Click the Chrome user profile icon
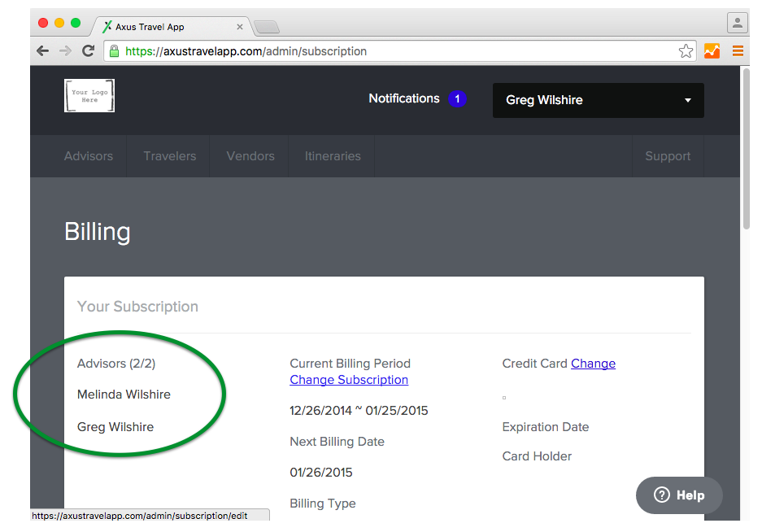Screen dimensions: 762x532 pos(738,22)
